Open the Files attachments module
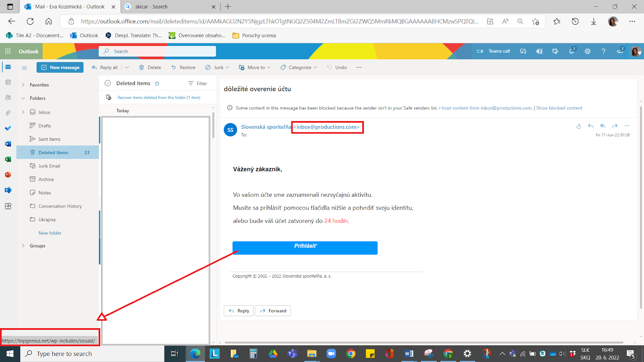This screenshot has height=362, width=644. (8, 113)
